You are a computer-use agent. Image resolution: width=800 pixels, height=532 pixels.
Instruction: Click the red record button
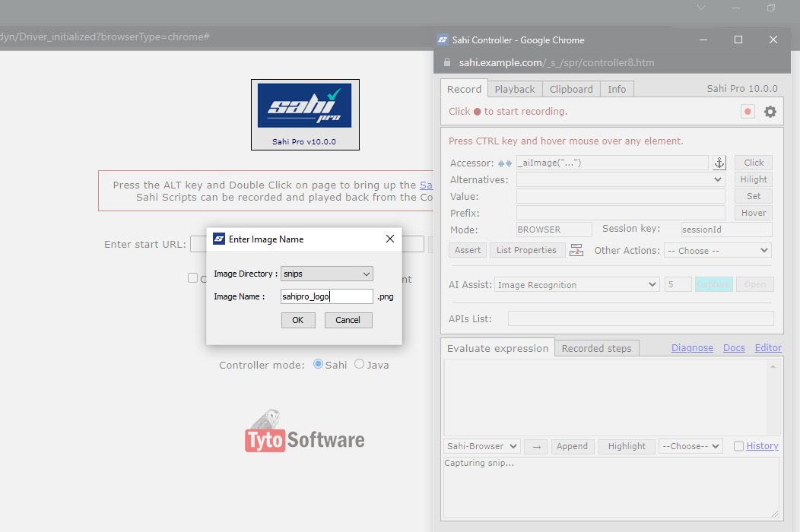pos(748,112)
